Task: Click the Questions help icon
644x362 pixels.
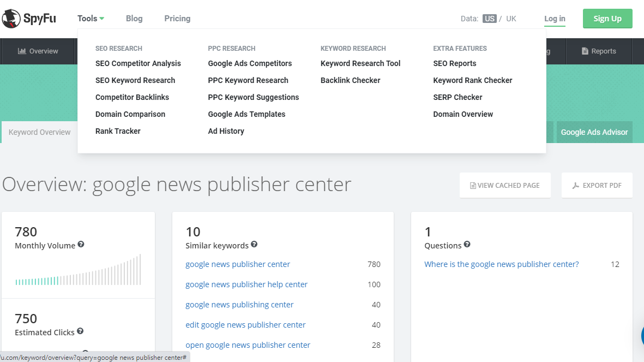Action: point(467,245)
